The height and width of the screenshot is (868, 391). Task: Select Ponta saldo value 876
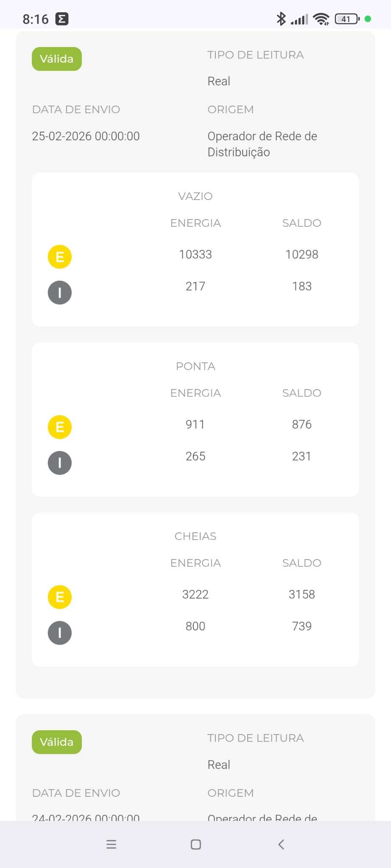click(302, 424)
